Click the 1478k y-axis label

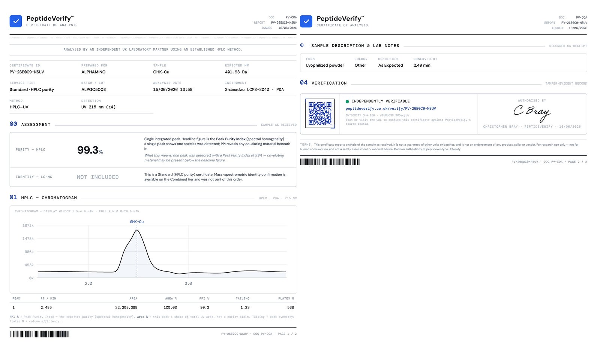(x=28, y=239)
